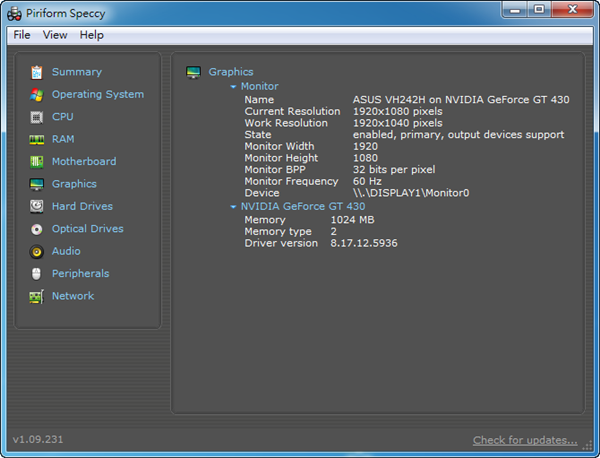
Task: Click the Operating System Windows logo icon
Action: (37, 95)
